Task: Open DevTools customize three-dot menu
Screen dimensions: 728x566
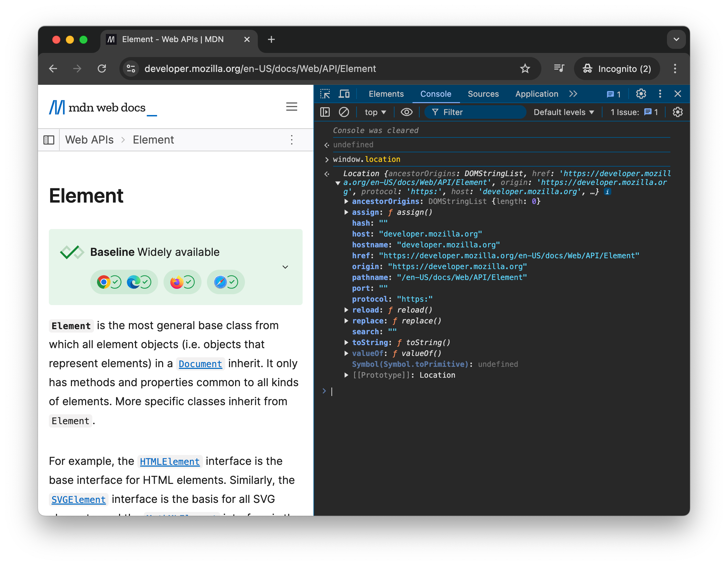Action: pos(660,94)
